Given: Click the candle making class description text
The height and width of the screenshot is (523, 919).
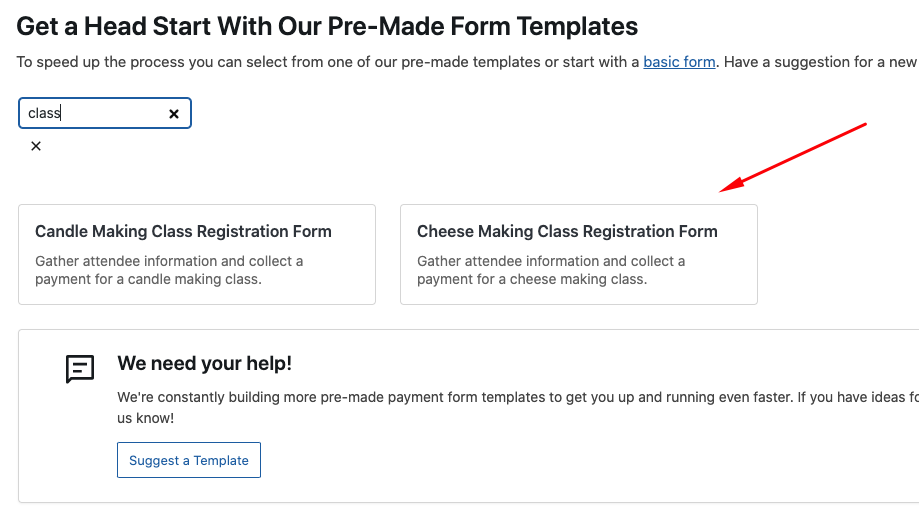Looking at the screenshot, I should 169,270.
